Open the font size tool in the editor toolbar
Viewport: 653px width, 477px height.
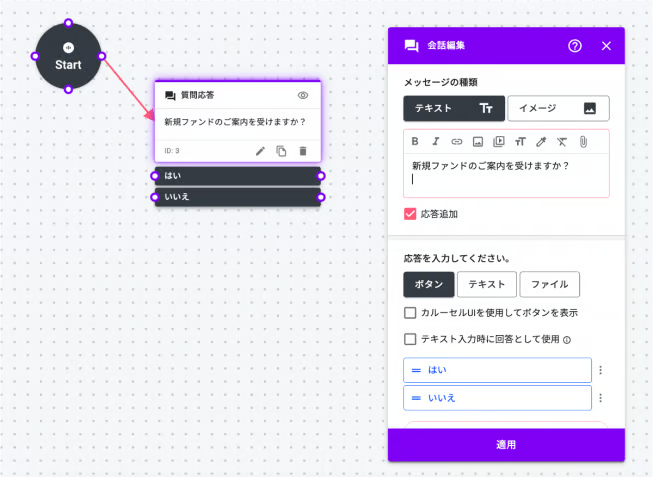520,141
